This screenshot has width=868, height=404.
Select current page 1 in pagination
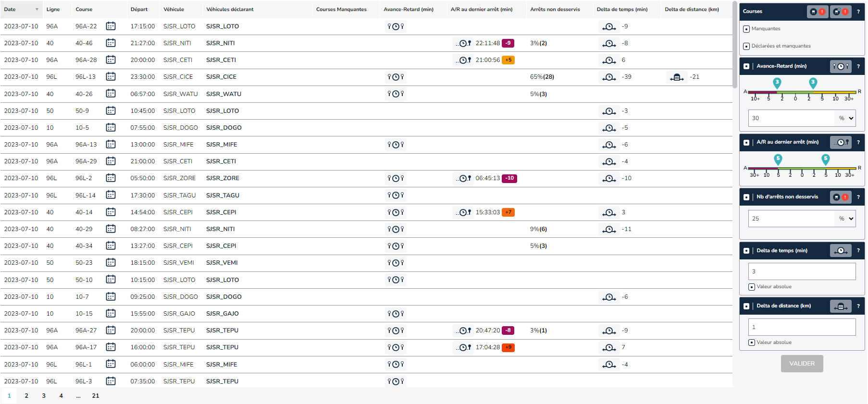[9, 396]
